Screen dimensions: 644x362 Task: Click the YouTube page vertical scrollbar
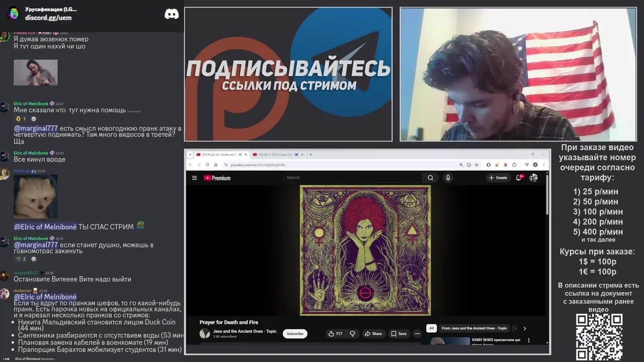point(547,194)
